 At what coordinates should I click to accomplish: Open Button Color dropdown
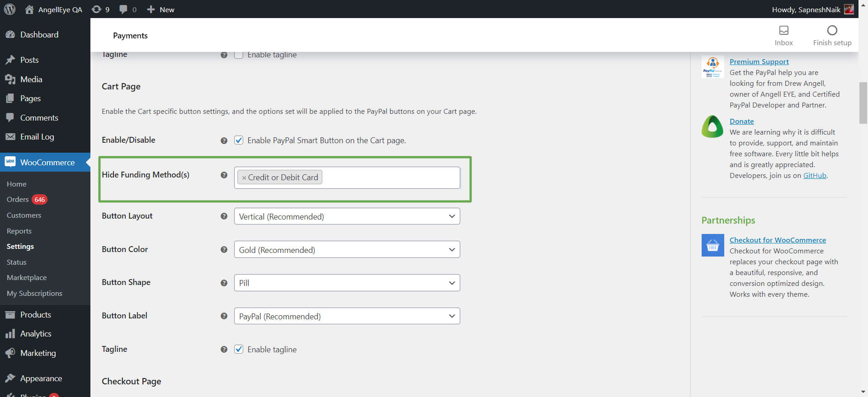[x=347, y=250]
